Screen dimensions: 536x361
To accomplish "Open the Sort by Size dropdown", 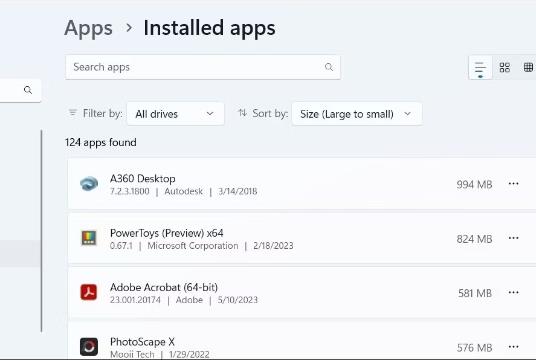I will 357,114.
